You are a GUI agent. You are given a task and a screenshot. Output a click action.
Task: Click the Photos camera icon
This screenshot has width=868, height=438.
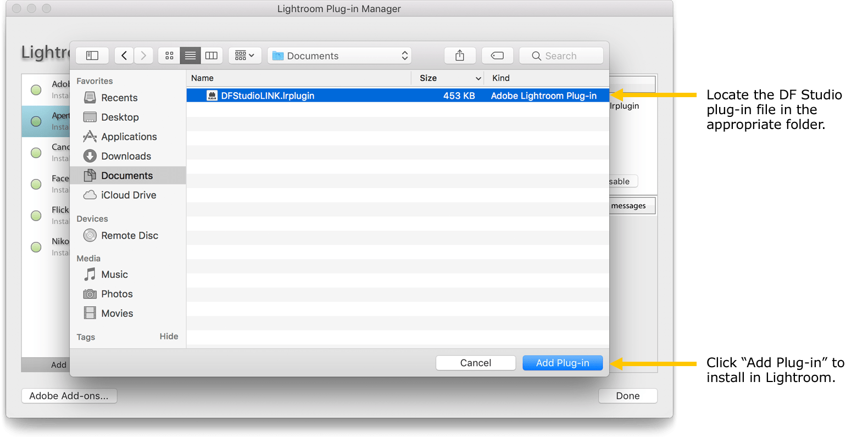coord(90,294)
